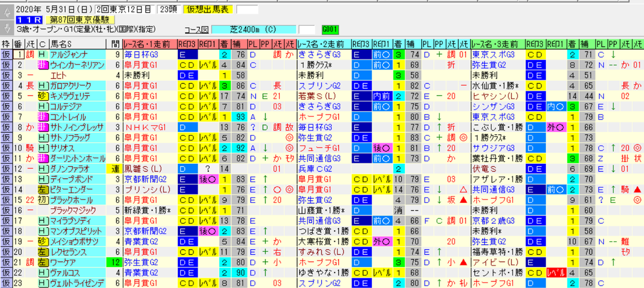The width and height of the screenshot is (644, 288).
Task: Select the horse name コントレイル
Action: [x=68, y=117]
